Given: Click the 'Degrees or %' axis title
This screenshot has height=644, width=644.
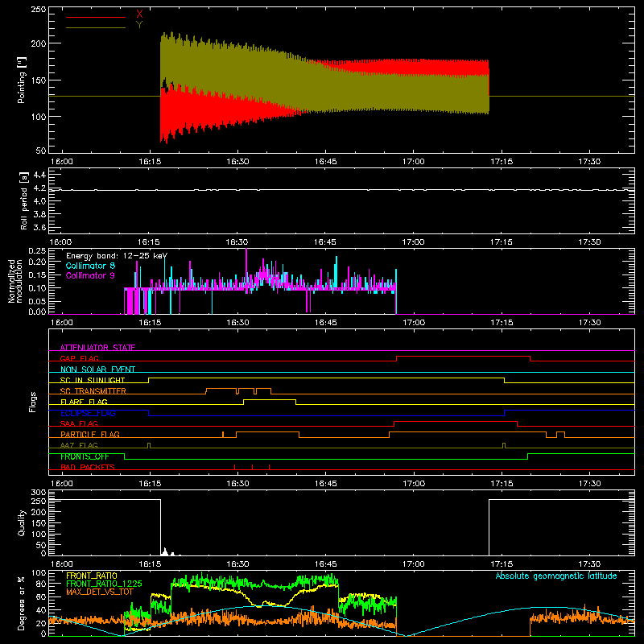Looking at the screenshot, I should tap(22, 604).
